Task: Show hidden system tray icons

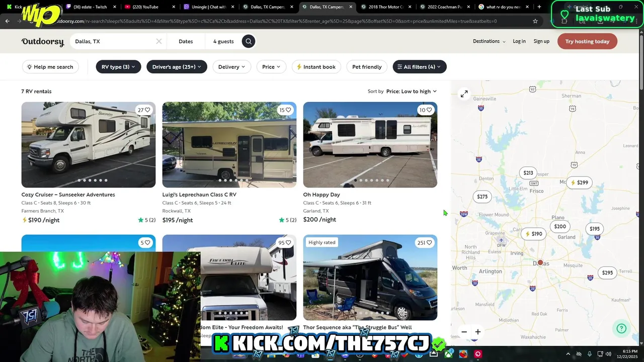Action: click(568, 354)
